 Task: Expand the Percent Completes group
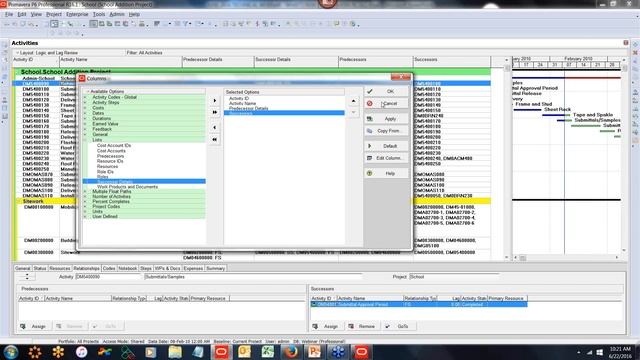pos(85,202)
